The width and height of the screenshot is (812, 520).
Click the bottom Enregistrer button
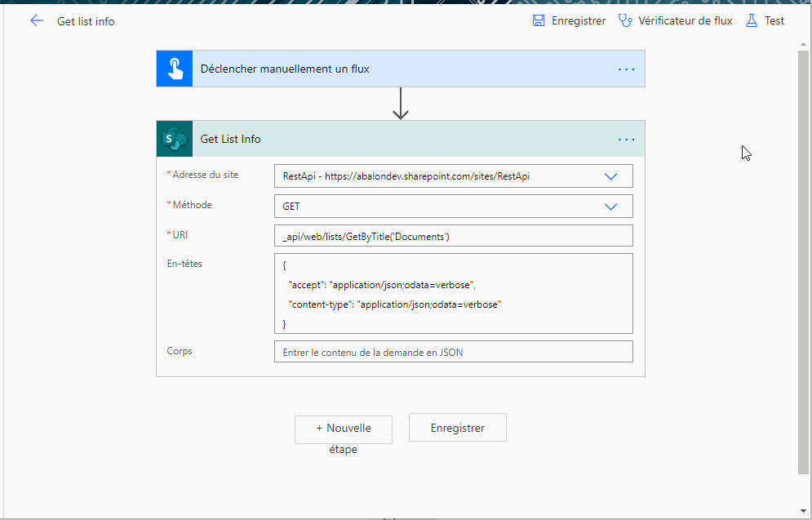click(x=457, y=427)
